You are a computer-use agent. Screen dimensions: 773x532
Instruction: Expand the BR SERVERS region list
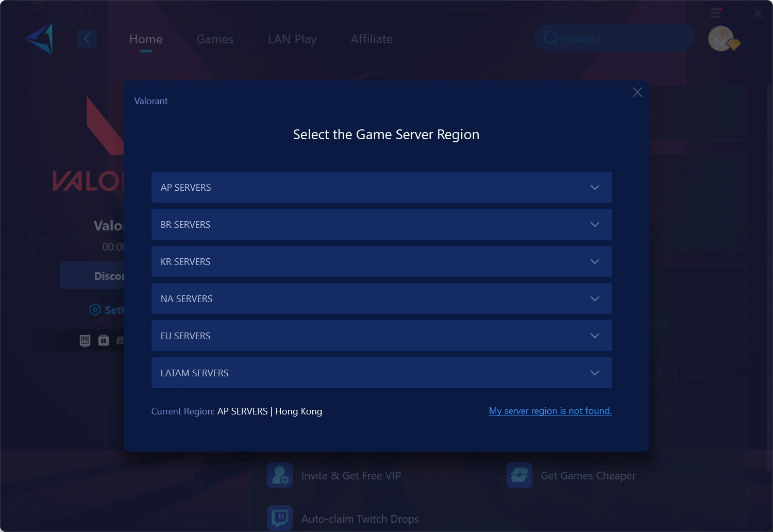tap(382, 224)
